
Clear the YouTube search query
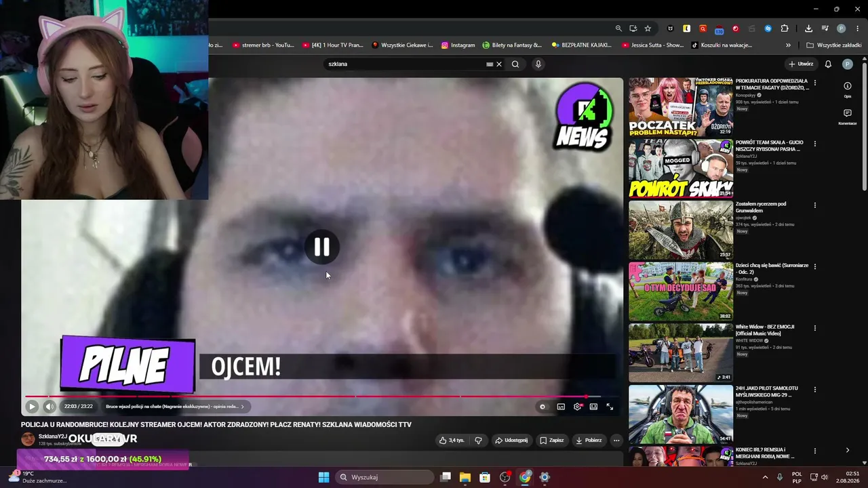(499, 64)
